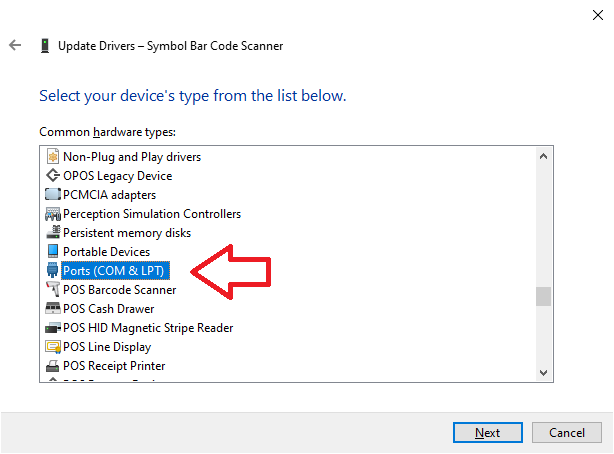Click the hardware list scrollbar thumb

(x=543, y=296)
